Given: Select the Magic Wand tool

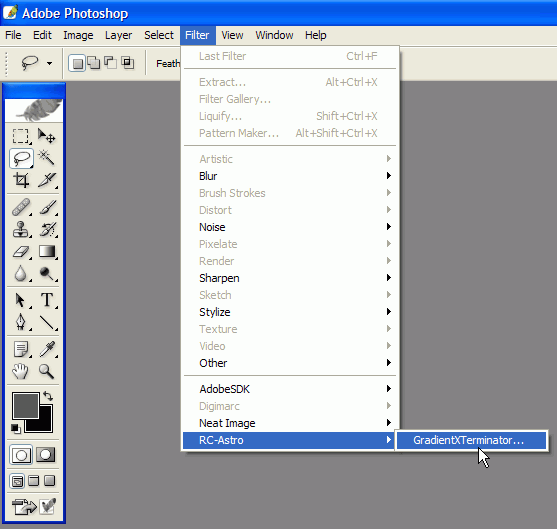Looking at the screenshot, I should pos(47,158).
